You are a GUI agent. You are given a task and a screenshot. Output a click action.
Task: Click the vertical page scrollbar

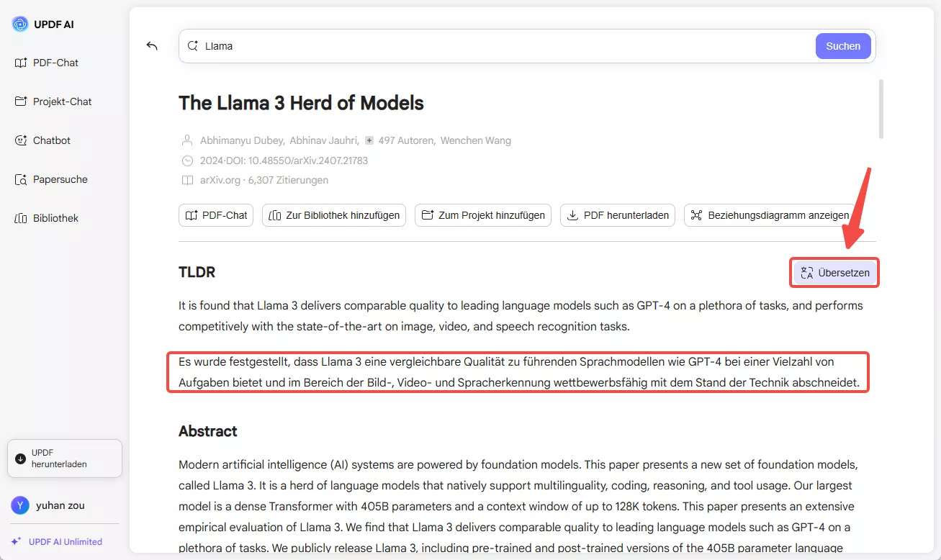[x=881, y=109]
